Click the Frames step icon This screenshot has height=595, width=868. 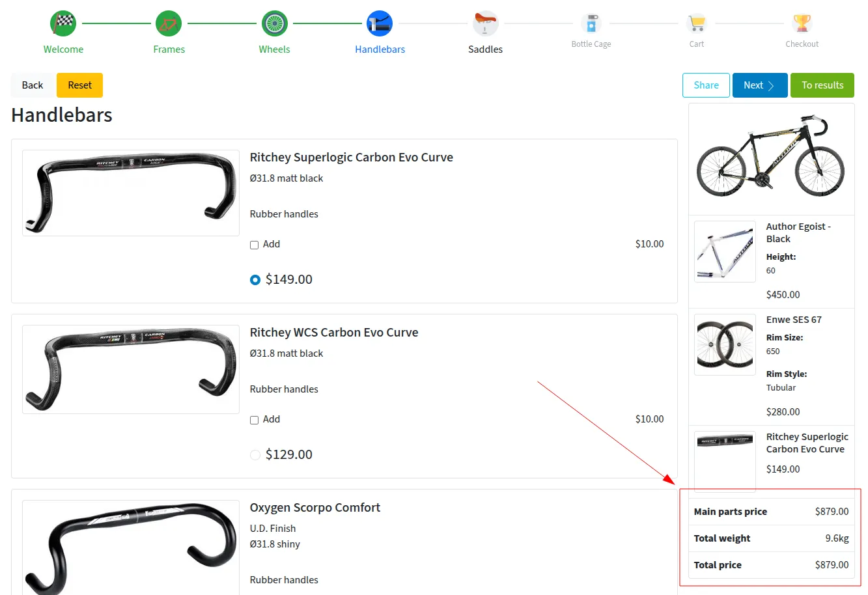pyautogui.click(x=169, y=23)
